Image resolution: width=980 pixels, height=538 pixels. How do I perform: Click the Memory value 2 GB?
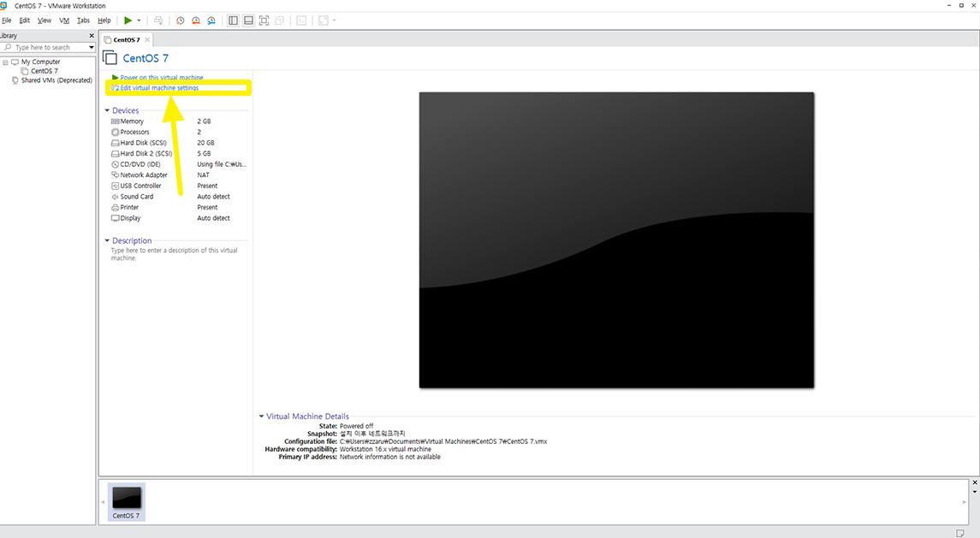tap(204, 121)
